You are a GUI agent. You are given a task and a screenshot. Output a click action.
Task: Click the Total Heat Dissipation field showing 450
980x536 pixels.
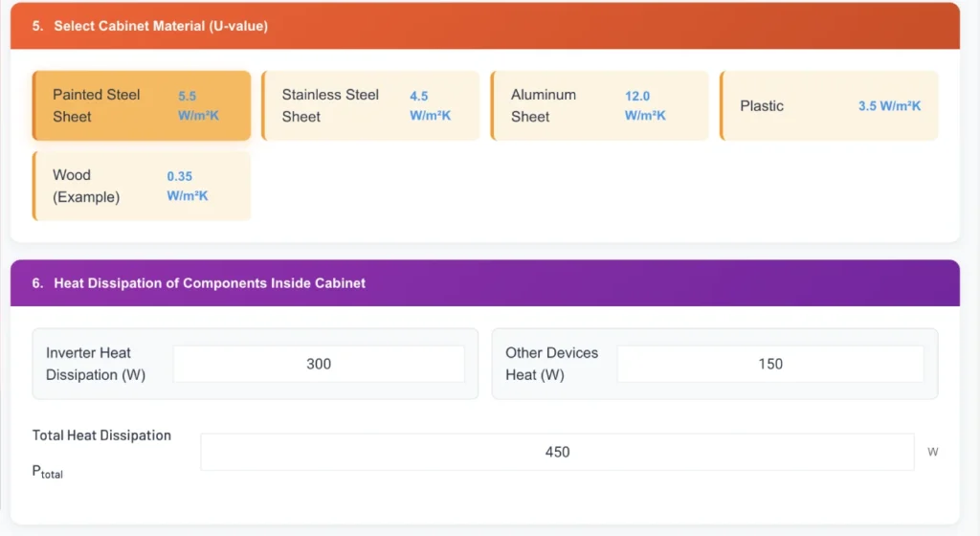pyautogui.click(x=557, y=452)
